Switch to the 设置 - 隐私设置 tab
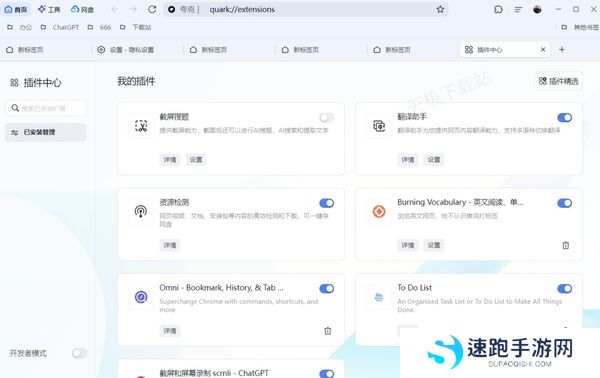Viewport: 600px width, 378px height. 137,50
